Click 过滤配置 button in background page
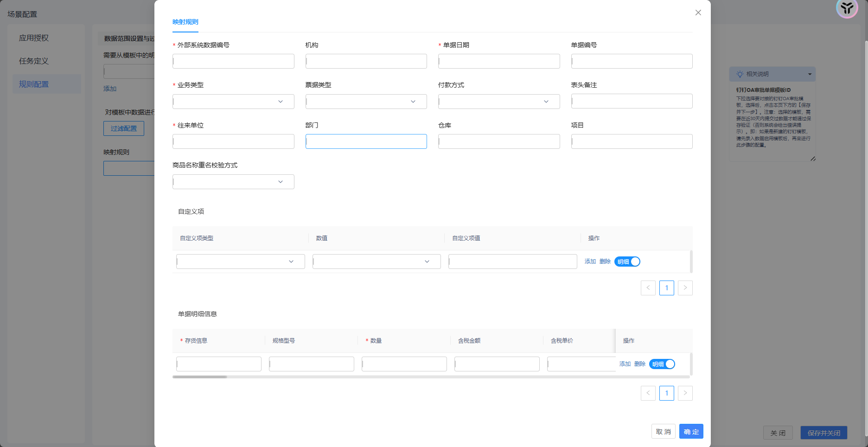 pyautogui.click(x=124, y=128)
